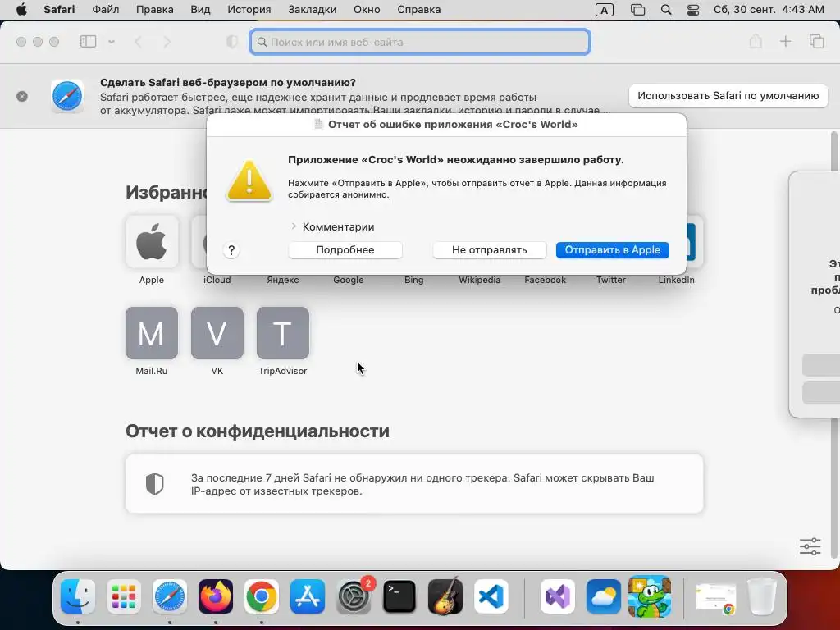Dismiss the default browser banner
Viewport: 840px width, 630px height.
(x=22, y=97)
